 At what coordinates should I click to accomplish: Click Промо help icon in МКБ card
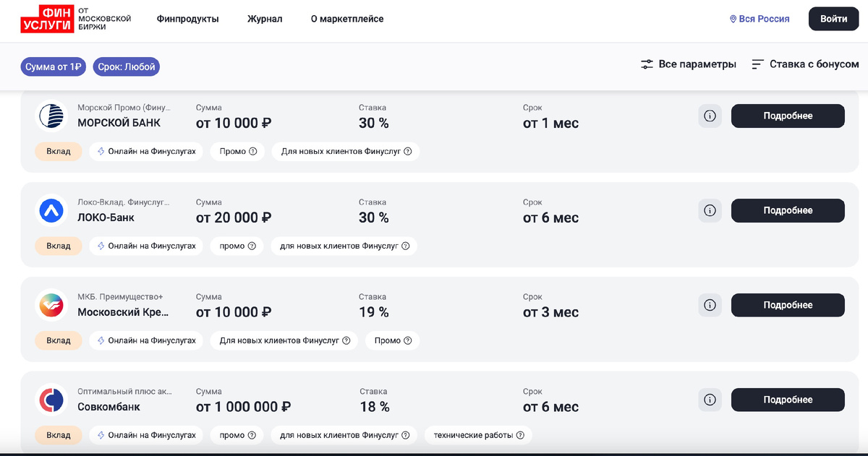(x=407, y=340)
